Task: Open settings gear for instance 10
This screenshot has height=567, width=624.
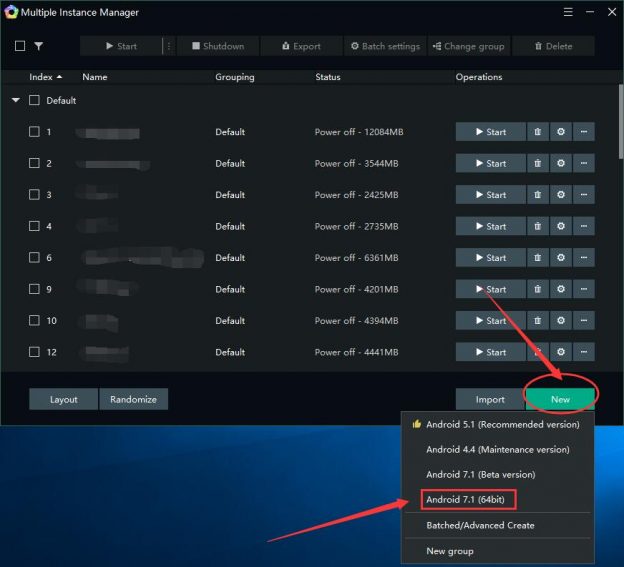Action: click(560, 321)
